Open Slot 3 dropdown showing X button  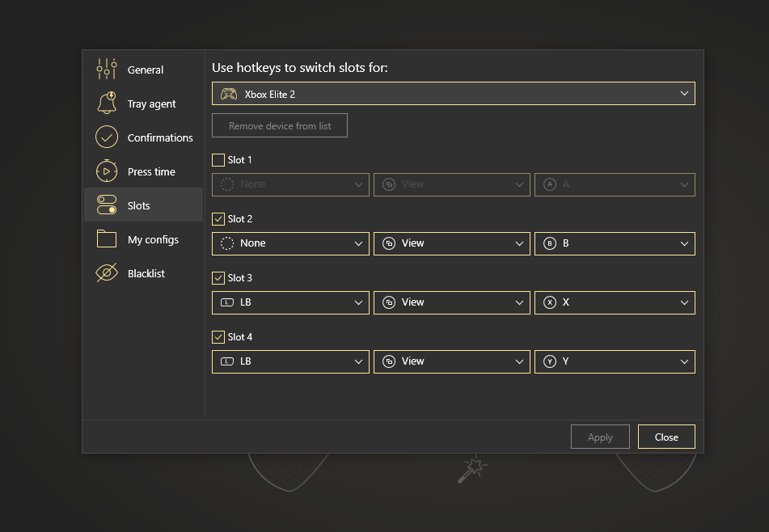[615, 302]
